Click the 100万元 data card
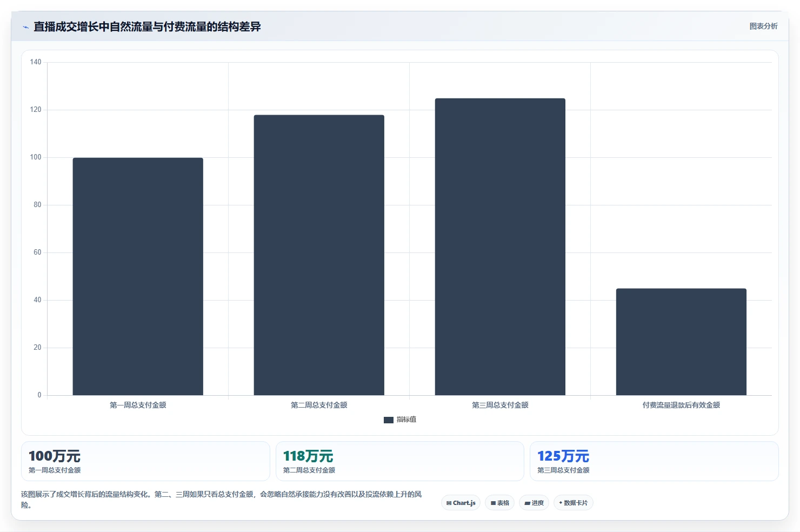The width and height of the screenshot is (800, 532). (x=145, y=461)
